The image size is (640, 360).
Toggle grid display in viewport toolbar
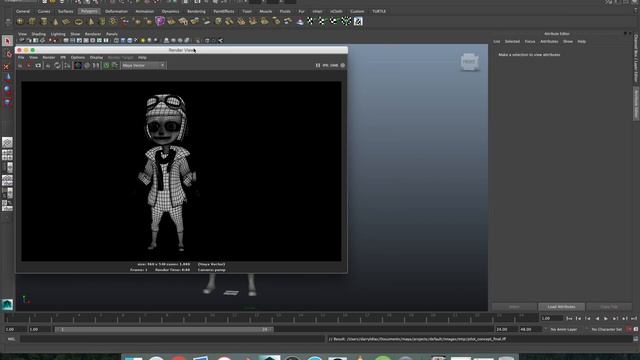click(x=66, y=40)
